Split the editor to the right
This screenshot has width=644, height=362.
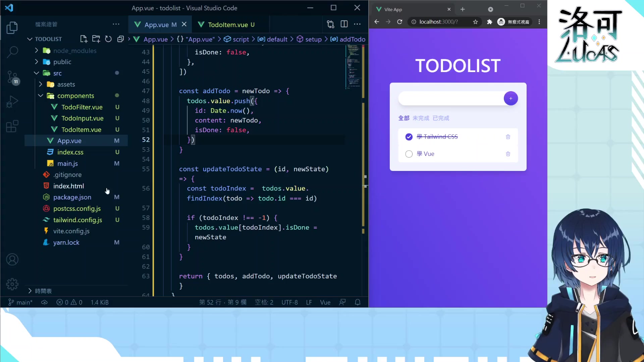(344, 24)
